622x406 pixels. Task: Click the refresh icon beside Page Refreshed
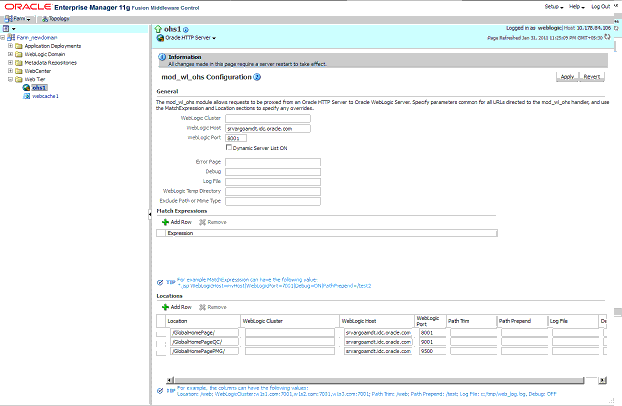tap(607, 37)
